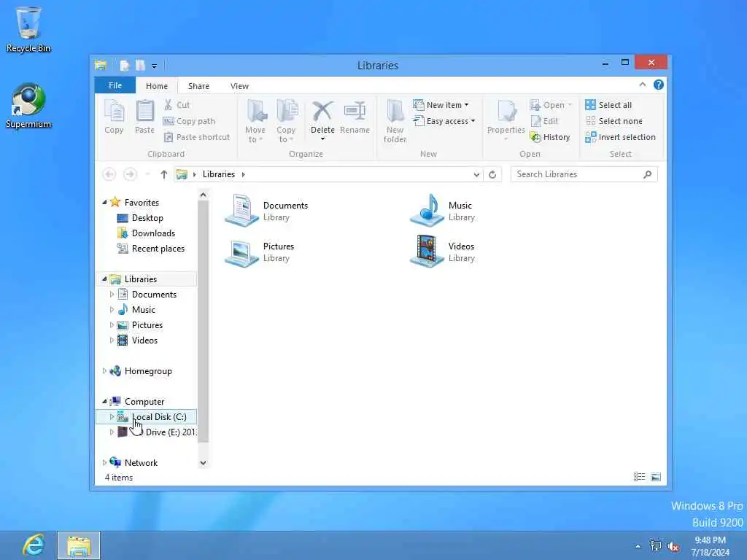
Task: Click the History button
Action: click(550, 137)
